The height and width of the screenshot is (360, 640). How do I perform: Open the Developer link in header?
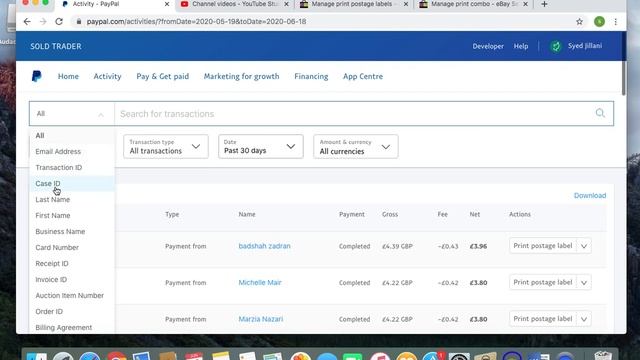tap(488, 46)
